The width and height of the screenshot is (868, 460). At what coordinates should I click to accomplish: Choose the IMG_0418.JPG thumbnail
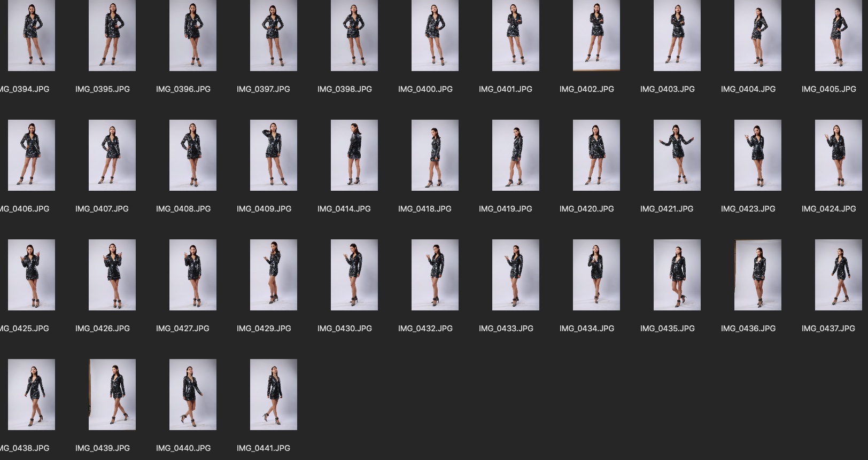(x=435, y=155)
